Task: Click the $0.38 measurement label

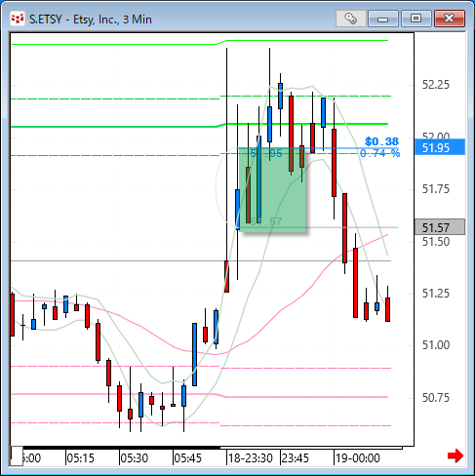Action: click(x=381, y=141)
